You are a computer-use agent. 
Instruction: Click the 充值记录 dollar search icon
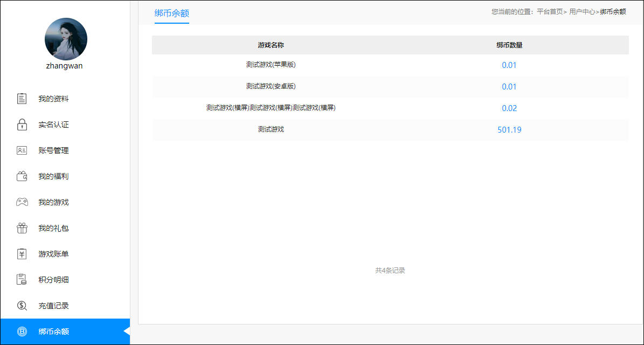[22, 306]
